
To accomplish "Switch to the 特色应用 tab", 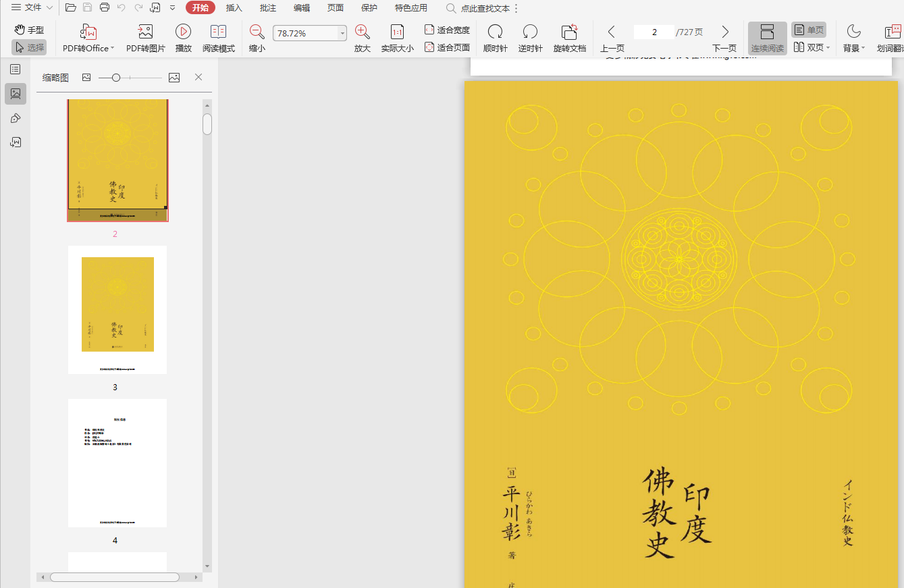I will [410, 8].
